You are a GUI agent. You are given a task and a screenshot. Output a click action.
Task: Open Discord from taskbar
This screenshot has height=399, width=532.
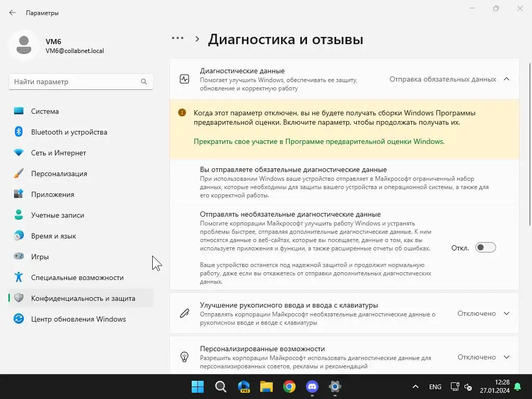click(x=312, y=387)
